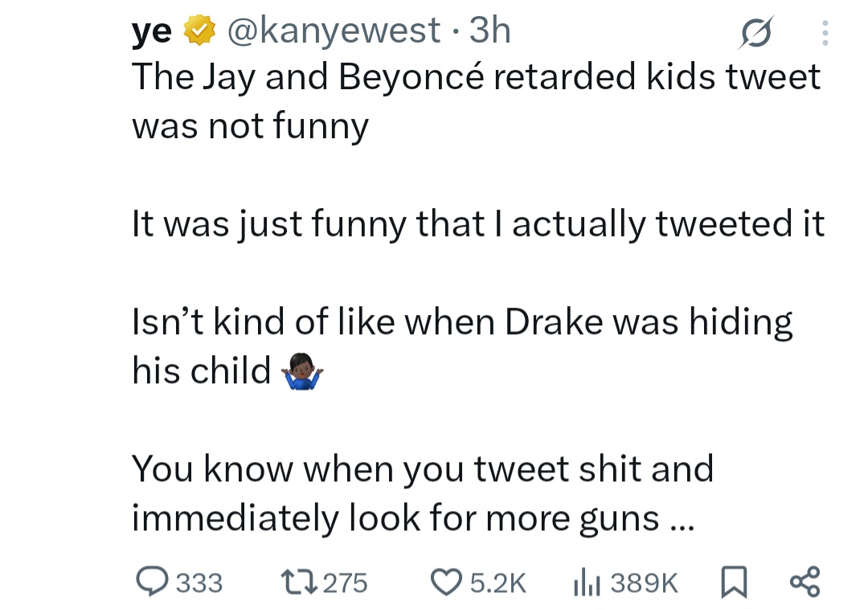Open the profile via display name "ye"
This screenshot has height=609, width=868.
coord(152,31)
